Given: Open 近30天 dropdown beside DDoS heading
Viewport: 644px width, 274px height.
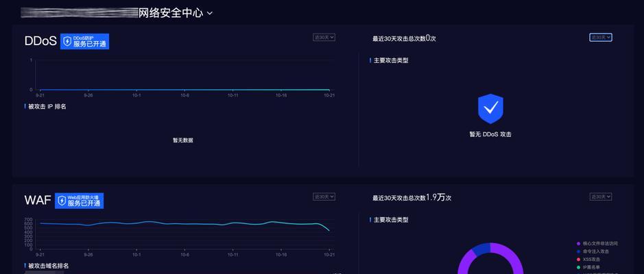Looking at the screenshot, I should 324,37.
